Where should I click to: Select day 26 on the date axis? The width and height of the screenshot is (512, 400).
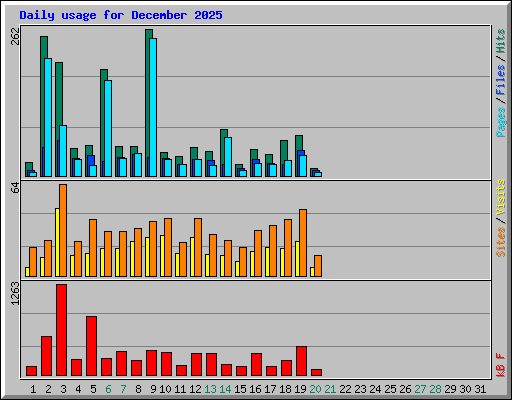(405, 389)
